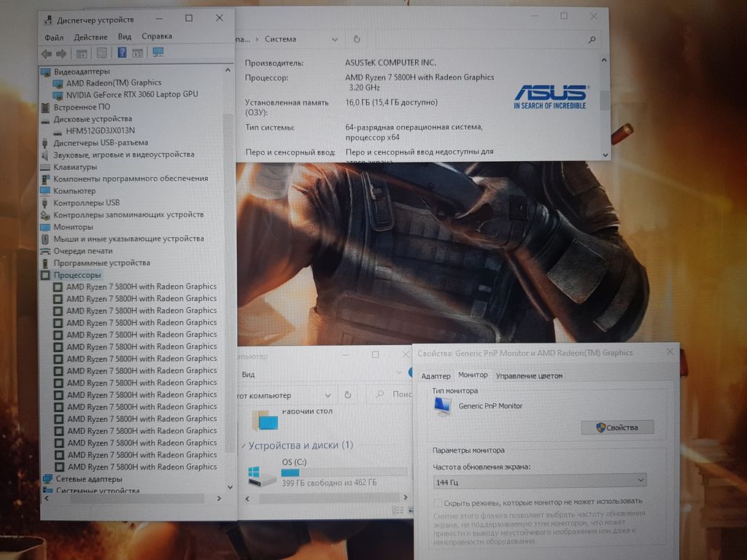Toggle the action pane toolbar icon
Viewport: 747px width, 560px height.
138,52
